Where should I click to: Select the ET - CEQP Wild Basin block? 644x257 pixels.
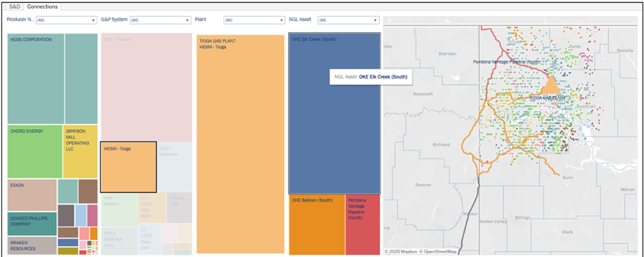[x=153, y=208]
